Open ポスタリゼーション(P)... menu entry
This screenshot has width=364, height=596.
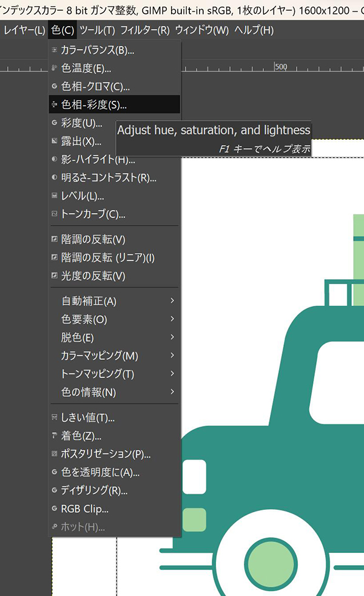click(115, 454)
